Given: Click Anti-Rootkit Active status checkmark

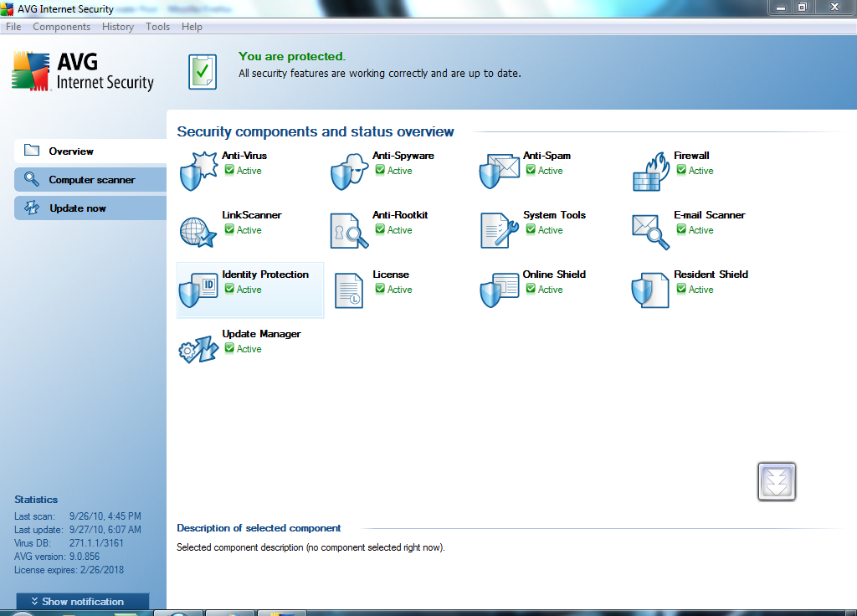Looking at the screenshot, I should coord(380,229).
